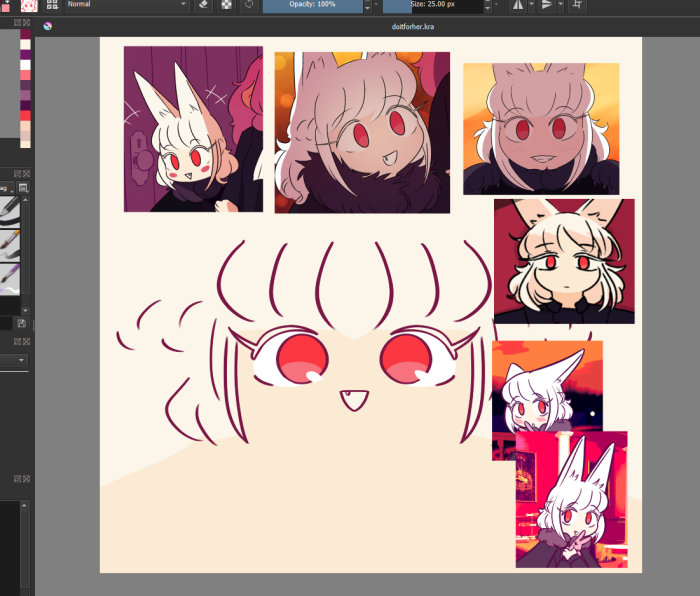The width and height of the screenshot is (700, 596).
Task: Pick the dark purple palette swatch
Action: click(25, 105)
